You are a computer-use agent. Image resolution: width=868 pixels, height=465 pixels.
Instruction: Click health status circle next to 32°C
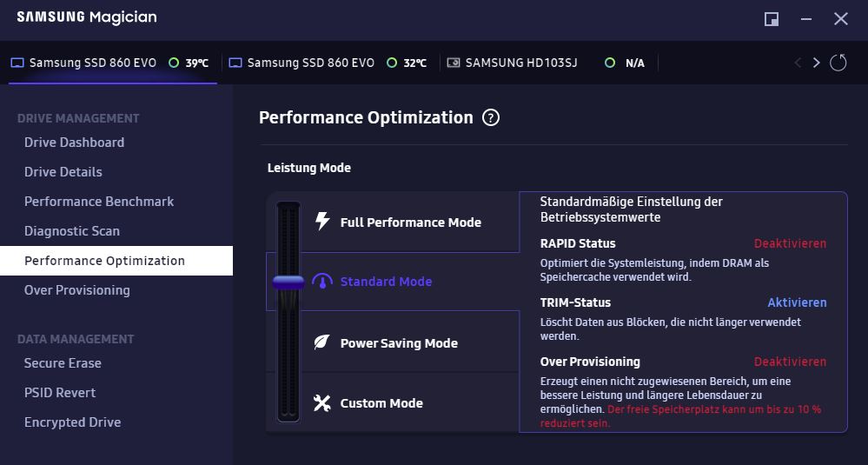[392, 63]
